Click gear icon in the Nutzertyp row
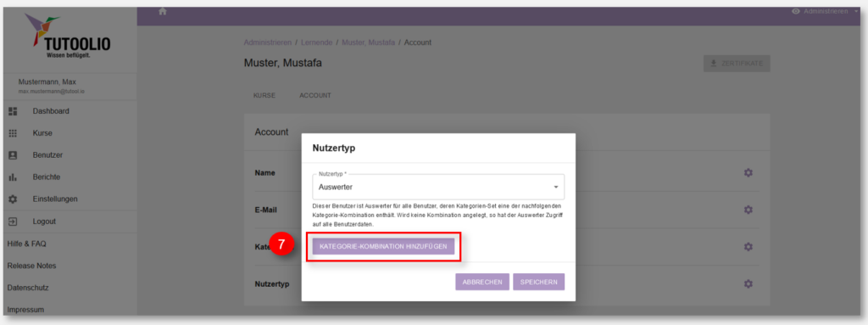The width and height of the screenshot is (868, 325). point(748,283)
